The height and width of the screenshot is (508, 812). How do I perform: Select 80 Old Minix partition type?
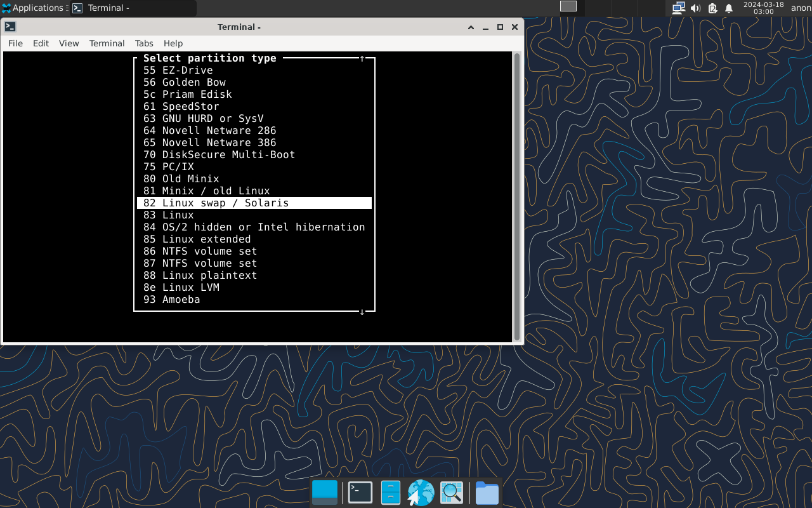(x=254, y=178)
